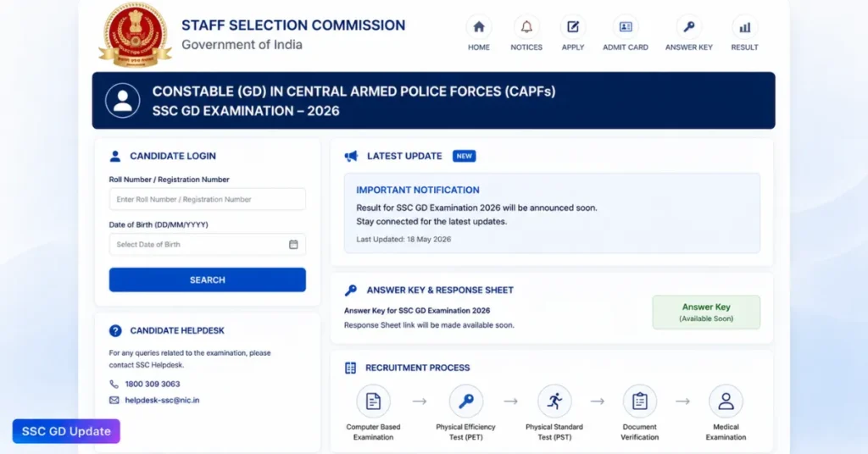The image size is (868, 454).
Task: Click the RECRUITMENT PROCESS heading text
Action: [x=417, y=368]
